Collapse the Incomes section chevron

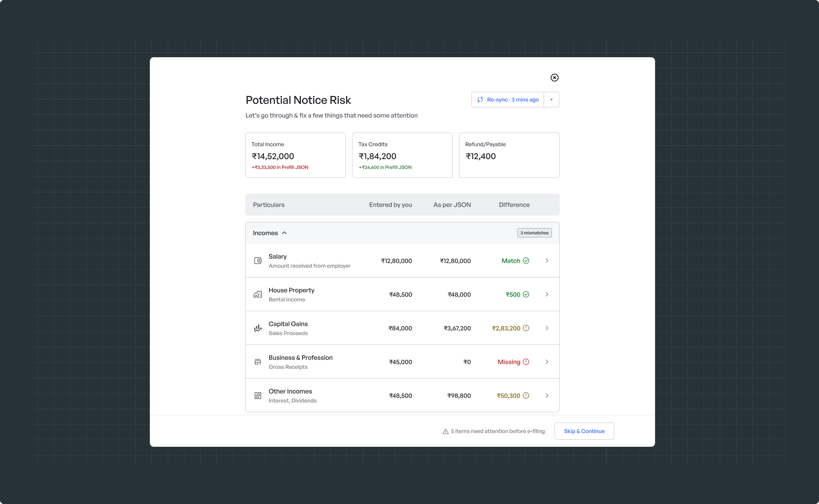284,233
